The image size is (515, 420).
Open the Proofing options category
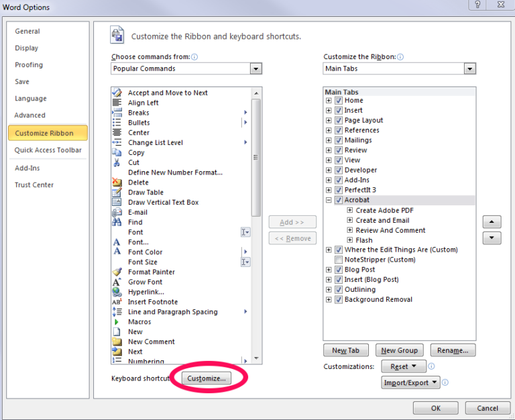click(x=29, y=64)
